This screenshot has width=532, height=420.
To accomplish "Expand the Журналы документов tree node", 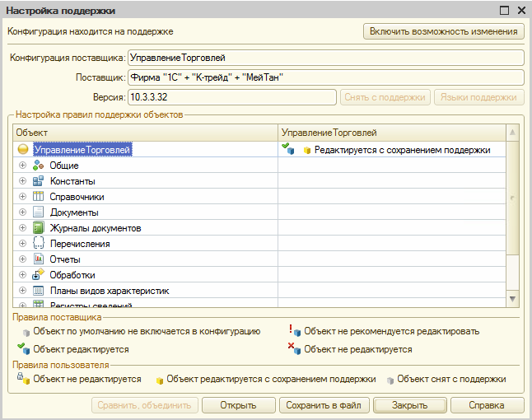I will point(22,227).
